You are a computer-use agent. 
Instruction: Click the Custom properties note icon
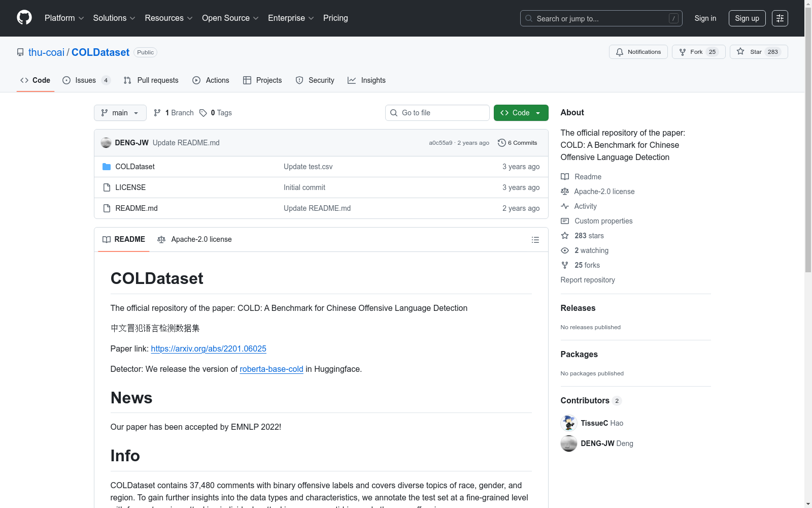pos(565,221)
